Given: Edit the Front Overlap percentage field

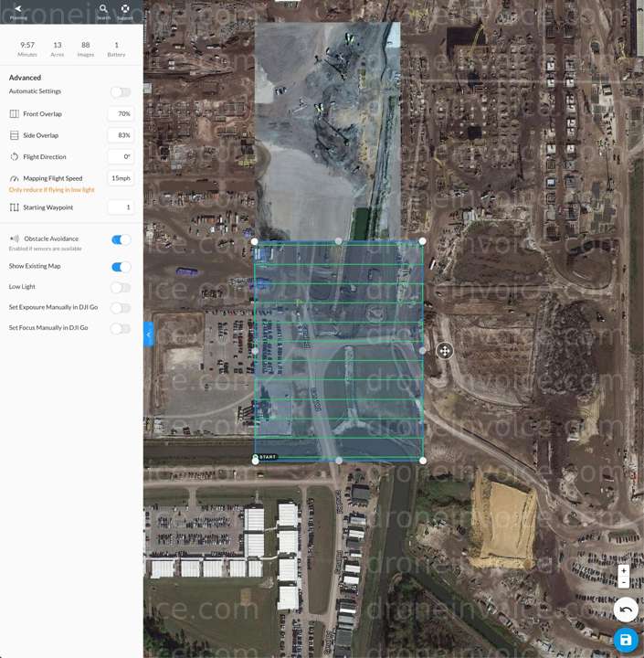Looking at the screenshot, I should (121, 114).
